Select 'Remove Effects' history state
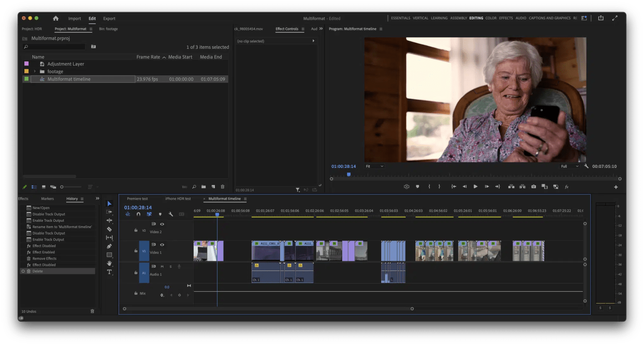This screenshot has height=345, width=644. (x=45, y=259)
